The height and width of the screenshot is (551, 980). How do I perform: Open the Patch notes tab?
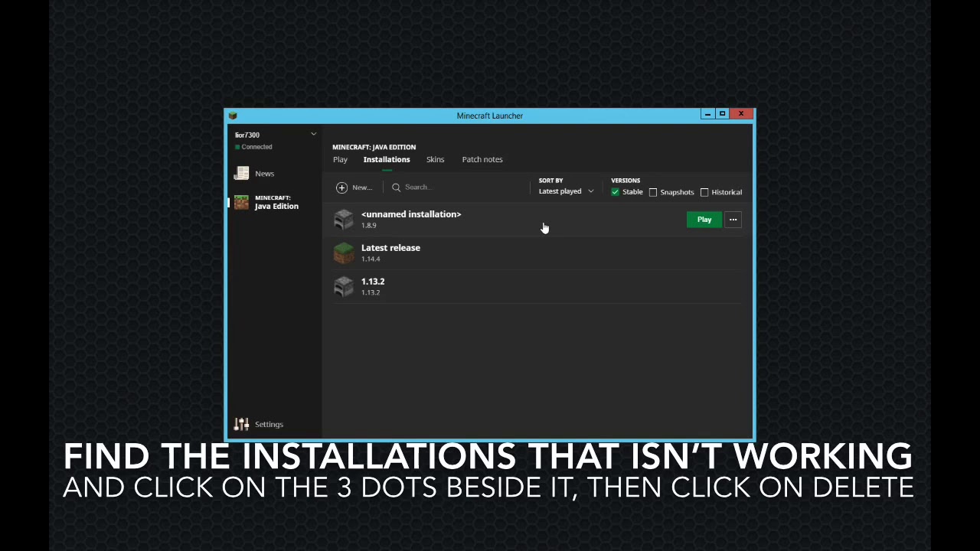click(482, 159)
